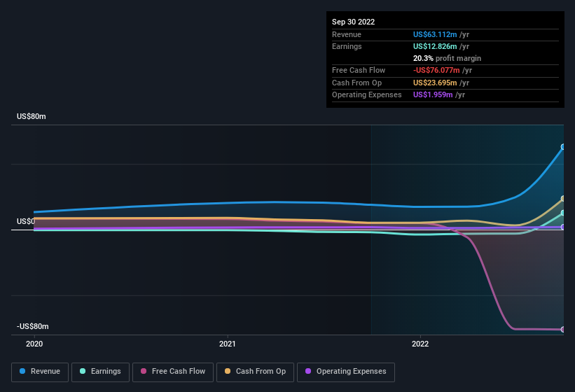Click the blue Revenue endpoint marker

pos(562,147)
